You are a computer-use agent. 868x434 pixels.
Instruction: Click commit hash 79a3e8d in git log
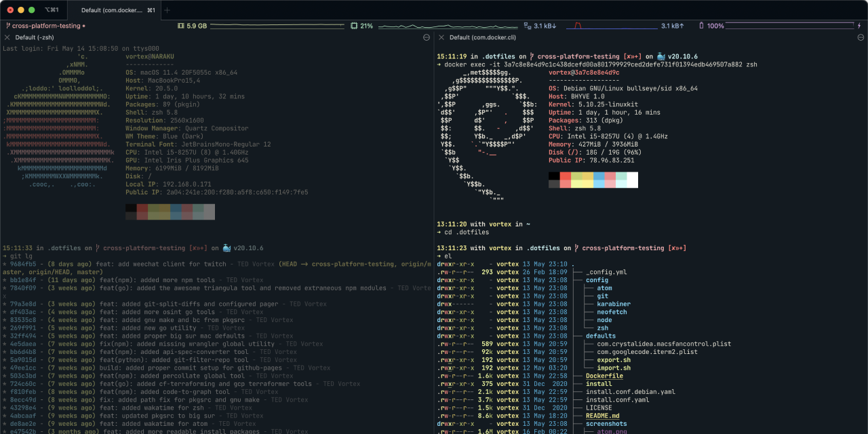click(24, 304)
